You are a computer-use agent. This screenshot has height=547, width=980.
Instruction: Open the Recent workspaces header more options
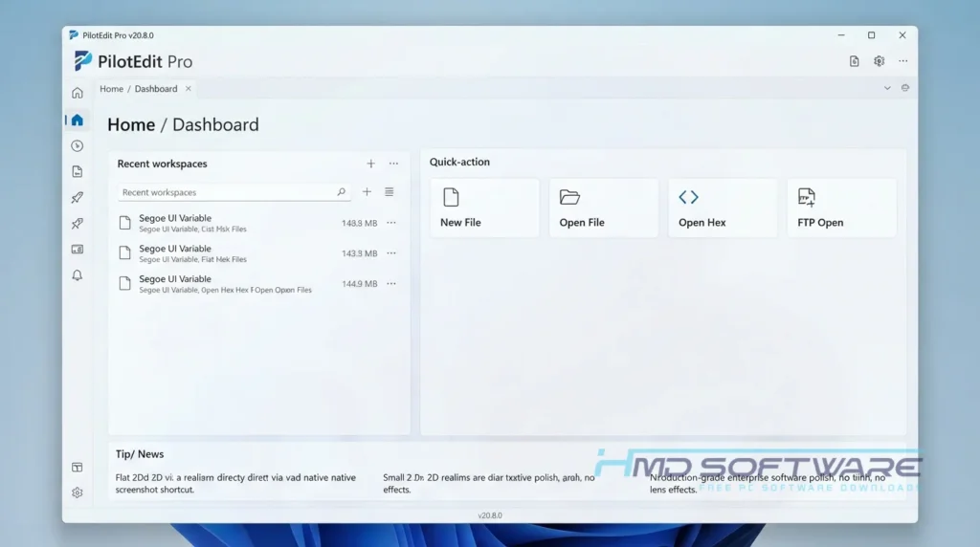393,164
